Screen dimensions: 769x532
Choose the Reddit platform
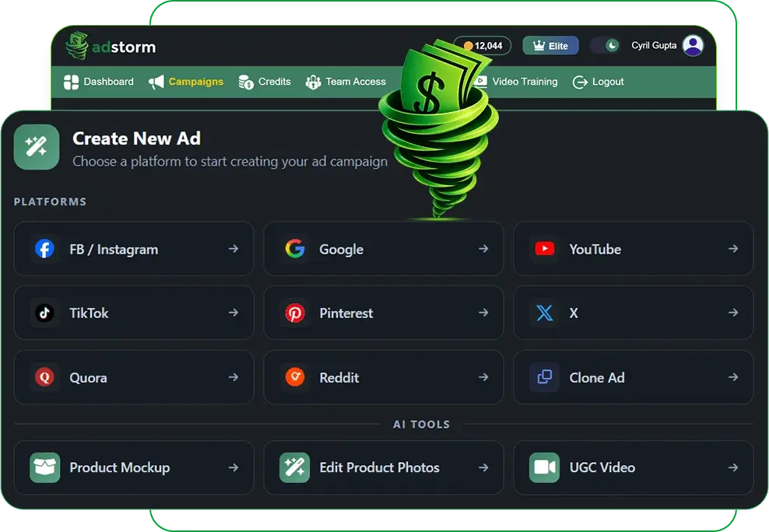384,377
